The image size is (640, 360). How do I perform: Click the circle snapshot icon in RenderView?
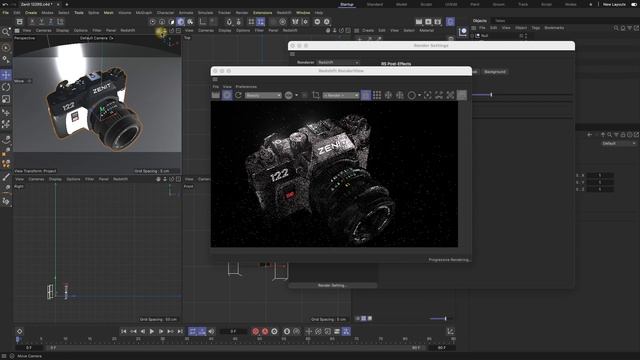pos(411,95)
